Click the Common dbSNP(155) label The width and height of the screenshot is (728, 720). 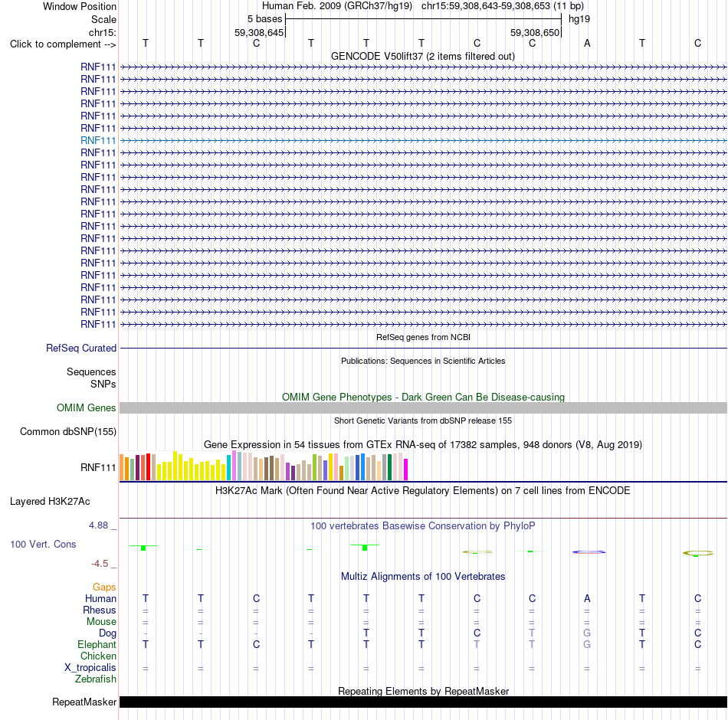(67, 431)
